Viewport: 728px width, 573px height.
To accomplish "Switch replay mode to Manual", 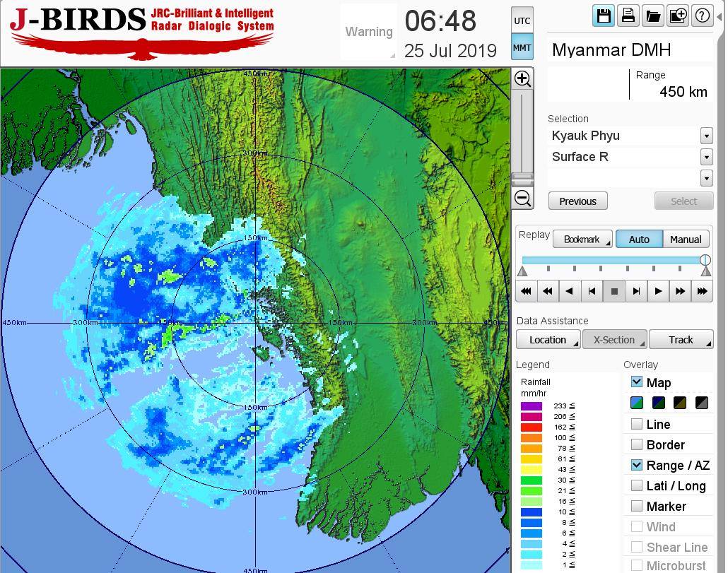I will pyautogui.click(x=685, y=240).
